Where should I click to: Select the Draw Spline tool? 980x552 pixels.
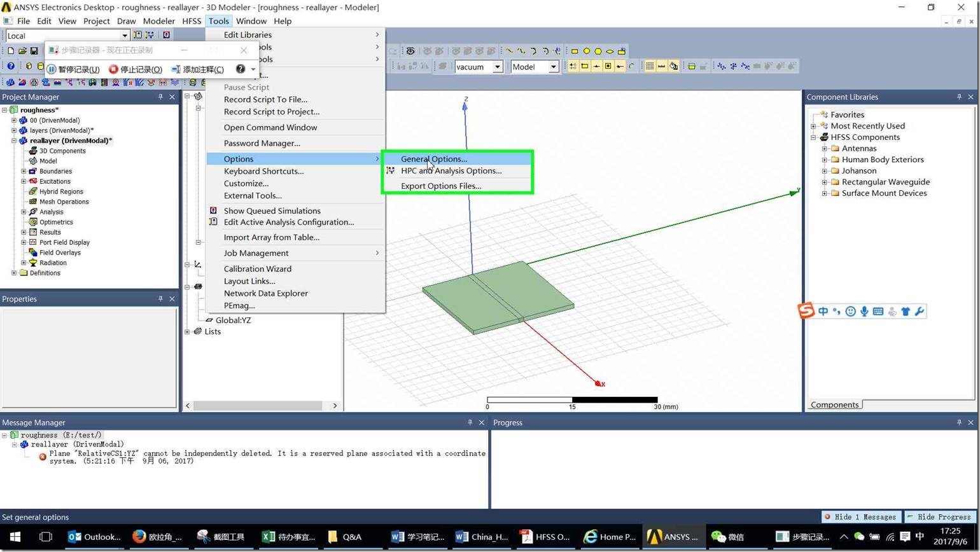[x=521, y=51]
